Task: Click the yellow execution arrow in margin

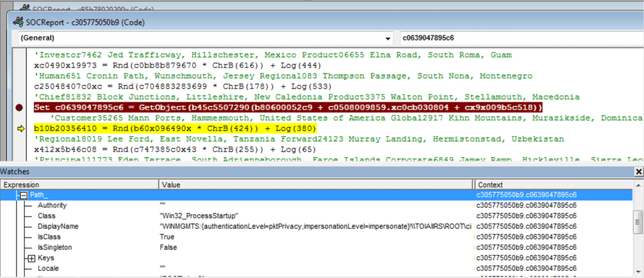Action: (20, 129)
